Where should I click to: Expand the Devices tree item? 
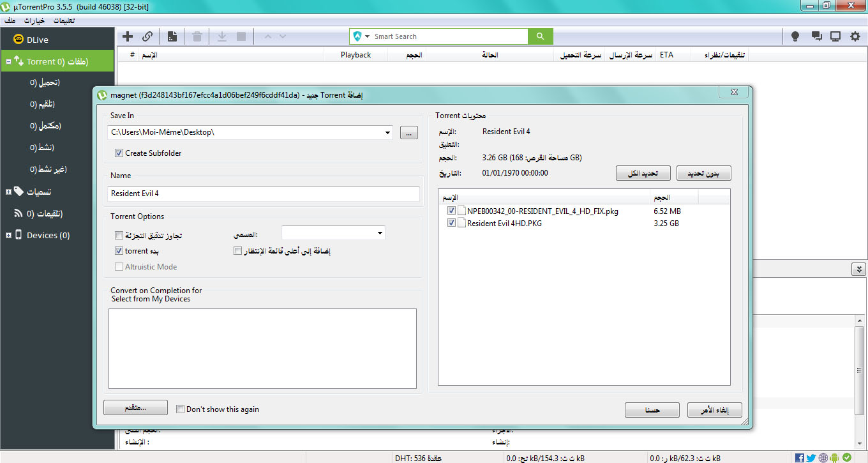point(8,236)
